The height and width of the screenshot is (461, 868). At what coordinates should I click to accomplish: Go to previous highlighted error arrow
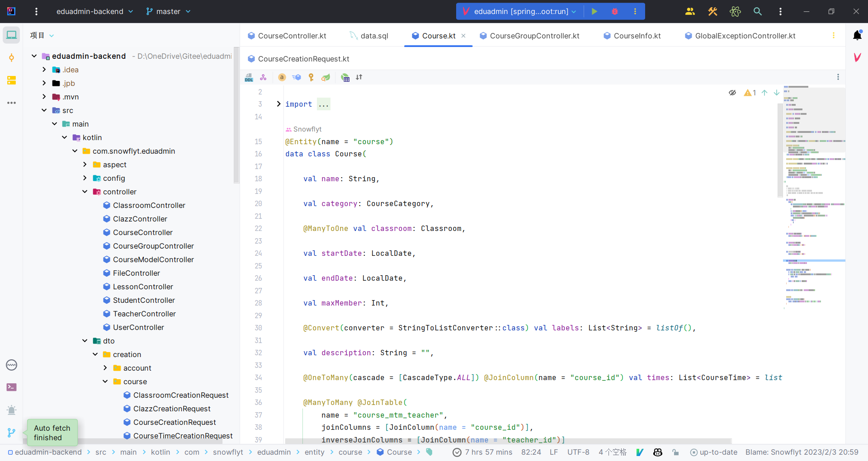click(x=764, y=93)
